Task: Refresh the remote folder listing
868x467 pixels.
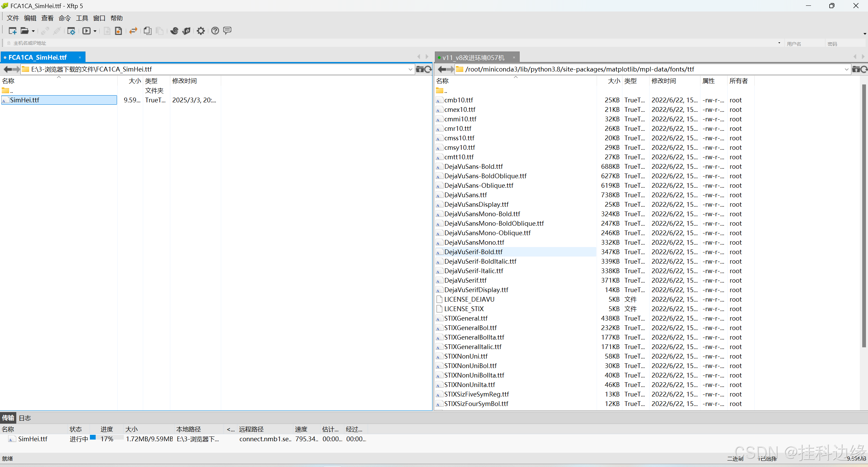Action: coord(864,69)
